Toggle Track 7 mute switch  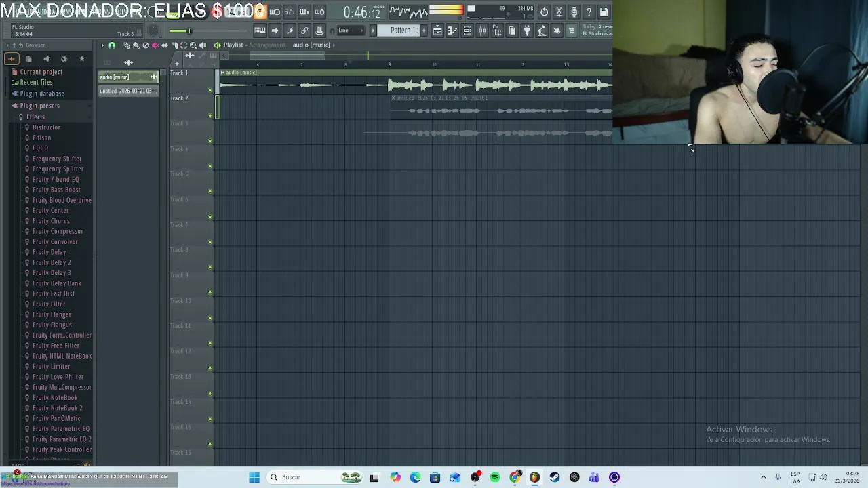210,242
